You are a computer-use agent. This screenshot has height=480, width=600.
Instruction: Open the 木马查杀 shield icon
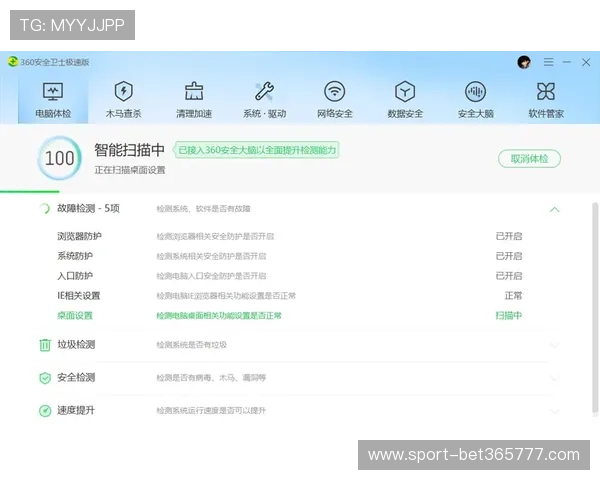pyautogui.click(x=123, y=91)
